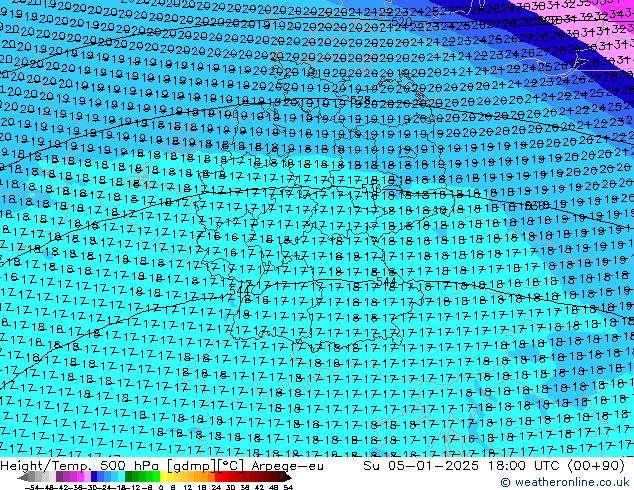
Task: Pick the bright green segment of the temperature legend
Action: click(156, 477)
